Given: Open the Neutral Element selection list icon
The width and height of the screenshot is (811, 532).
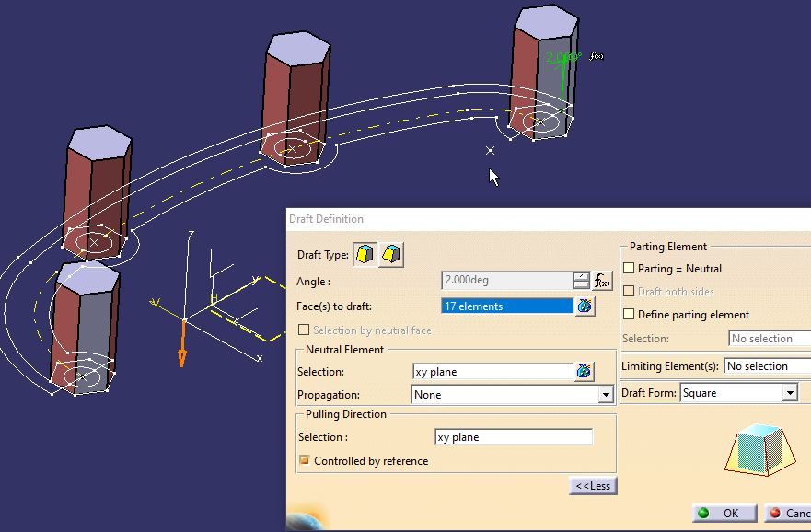Looking at the screenshot, I should click(x=585, y=372).
